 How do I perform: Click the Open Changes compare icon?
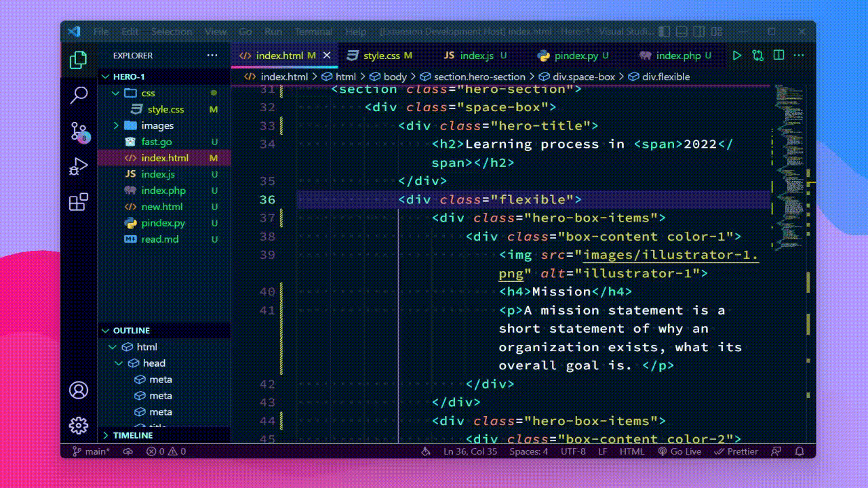click(x=757, y=56)
